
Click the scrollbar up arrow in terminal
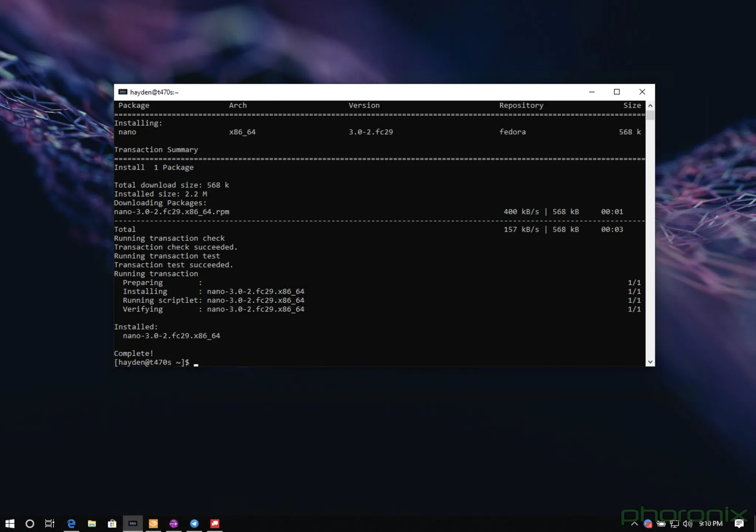(650, 105)
